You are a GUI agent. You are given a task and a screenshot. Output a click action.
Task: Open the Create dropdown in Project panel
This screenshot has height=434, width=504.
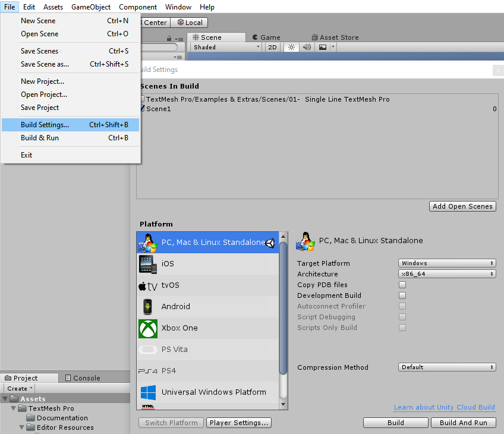pyautogui.click(x=19, y=388)
